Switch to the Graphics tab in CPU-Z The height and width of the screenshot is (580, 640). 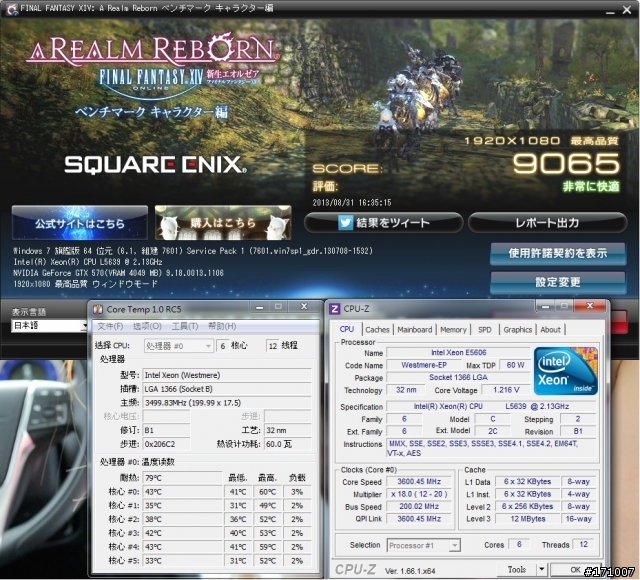pyautogui.click(x=518, y=329)
